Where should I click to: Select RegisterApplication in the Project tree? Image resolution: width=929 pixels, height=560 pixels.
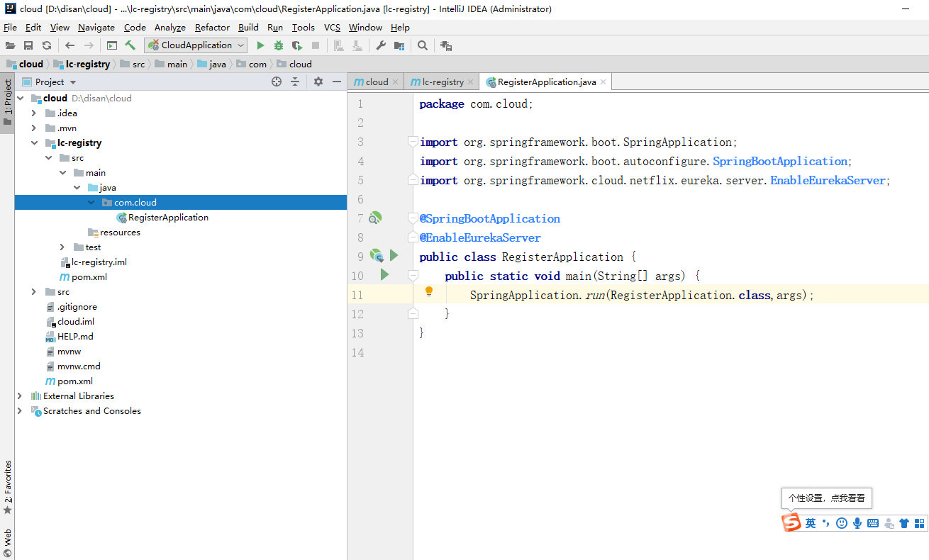[169, 217]
